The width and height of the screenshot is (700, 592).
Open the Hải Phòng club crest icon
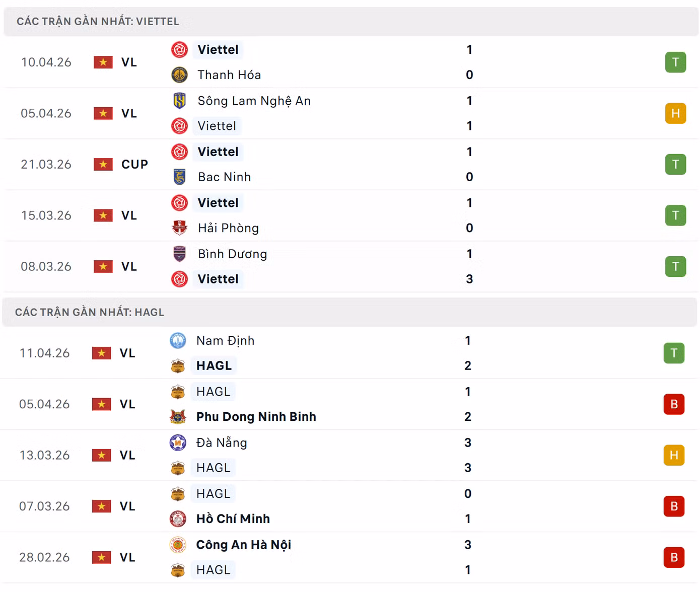(179, 228)
